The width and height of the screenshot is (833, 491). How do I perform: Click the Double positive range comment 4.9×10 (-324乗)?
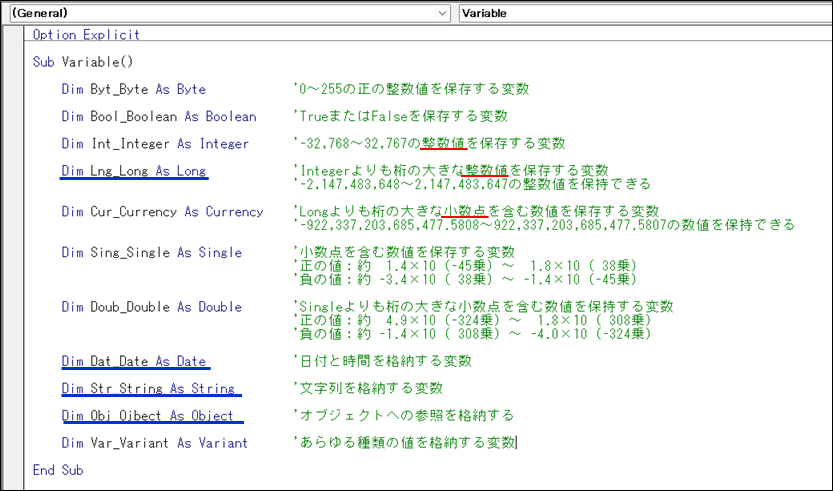coord(472,320)
